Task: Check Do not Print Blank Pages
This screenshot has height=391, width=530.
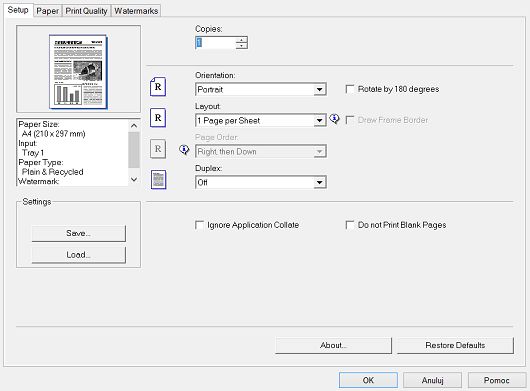Action: [350, 225]
